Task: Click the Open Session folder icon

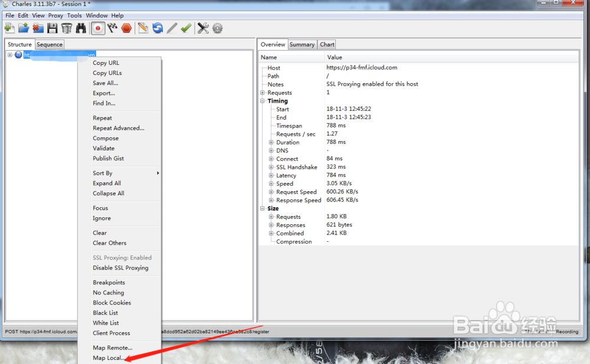Action: [24, 28]
